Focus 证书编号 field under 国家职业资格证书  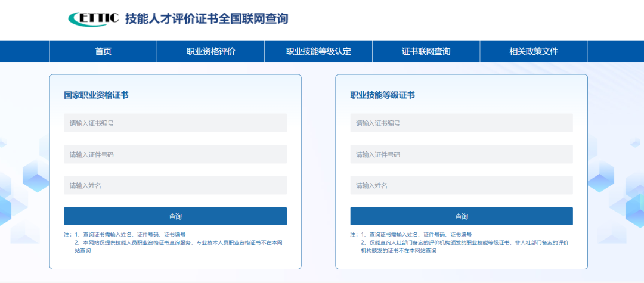click(175, 123)
